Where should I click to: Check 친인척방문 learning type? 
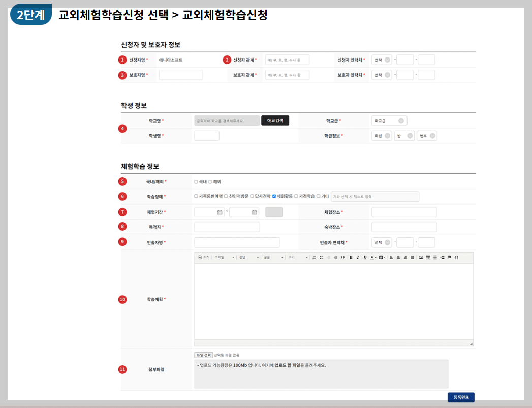pyautogui.click(x=226, y=196)
